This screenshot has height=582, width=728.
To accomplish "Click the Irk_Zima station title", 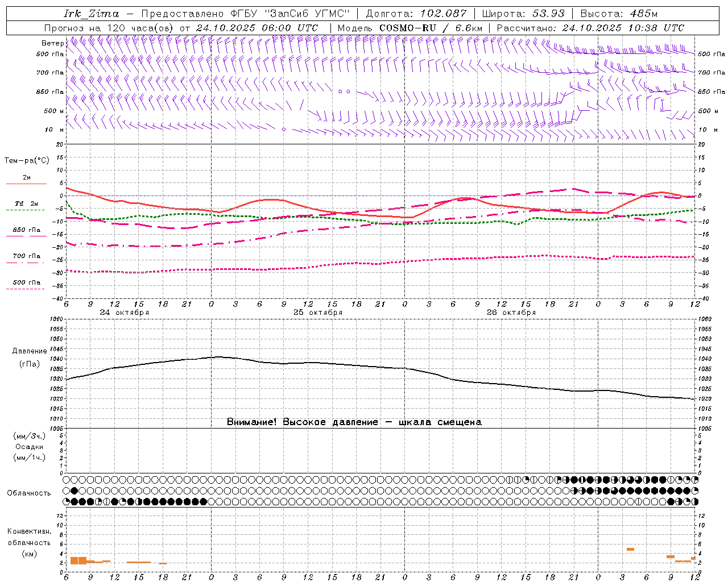I will point(92,14).
